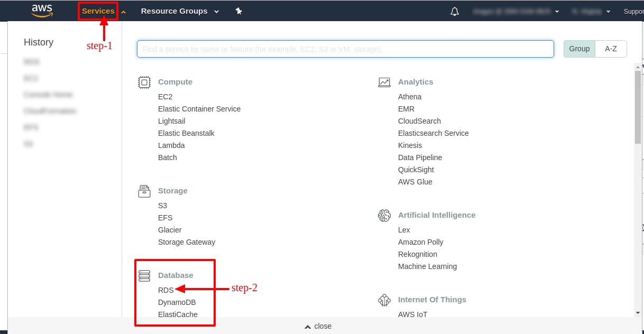Click the Artificial Intelligence category icon

click(384, 216)
